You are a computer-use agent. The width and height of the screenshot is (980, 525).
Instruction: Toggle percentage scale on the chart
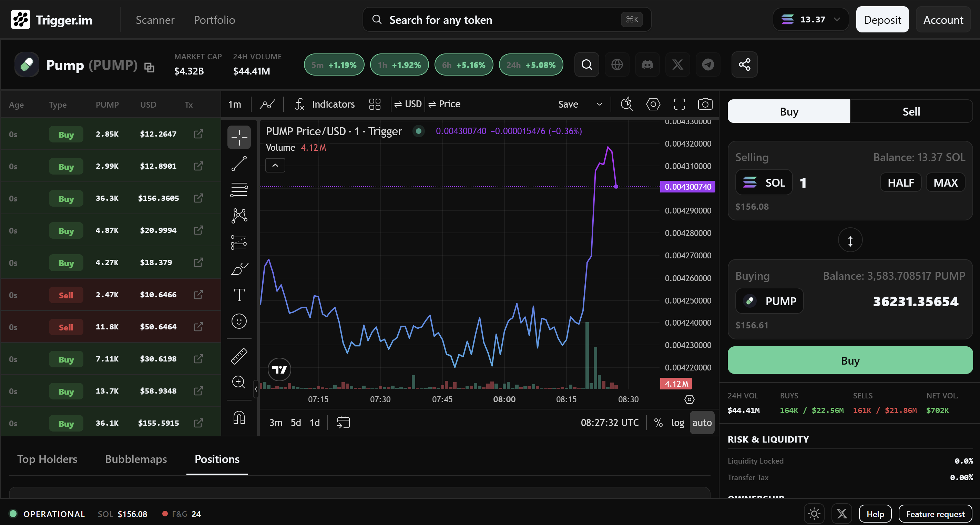659,422
